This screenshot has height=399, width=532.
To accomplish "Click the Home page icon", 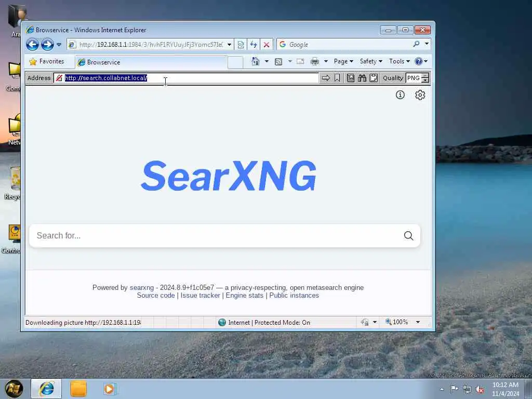I will pyautogui.click(x=256, y=61).
